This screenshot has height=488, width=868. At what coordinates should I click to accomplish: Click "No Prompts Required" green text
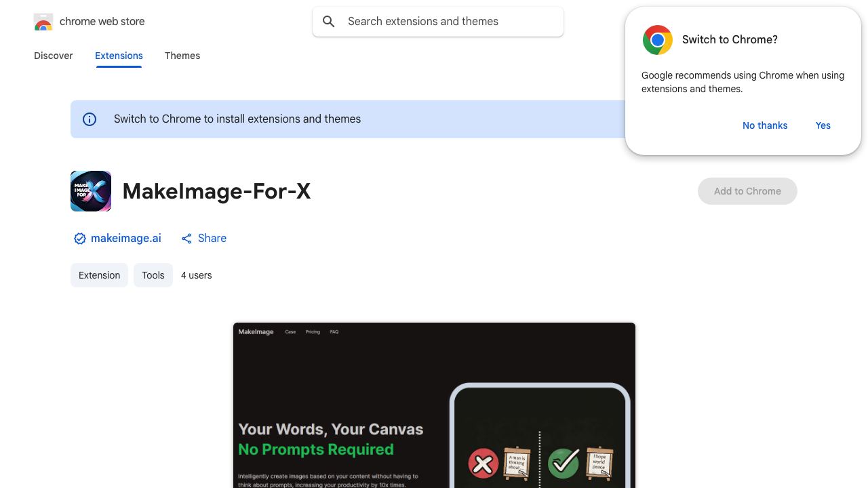316,449
